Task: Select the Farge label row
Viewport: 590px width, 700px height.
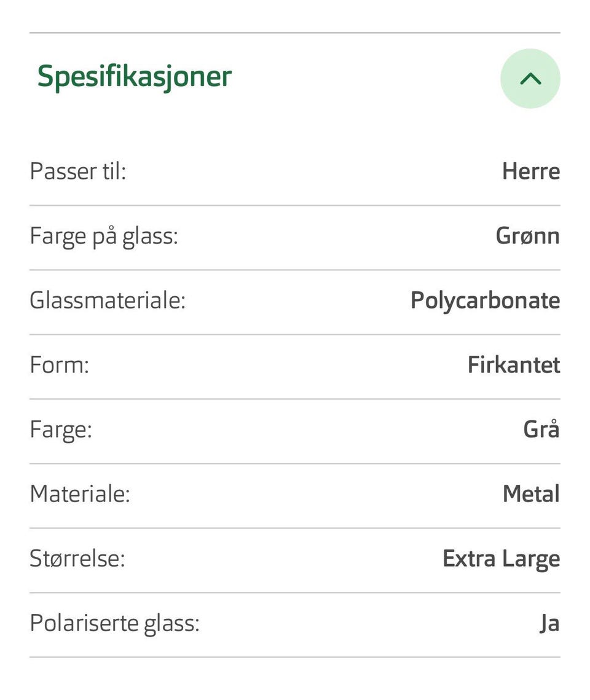Action: click(x=294, y=430)
